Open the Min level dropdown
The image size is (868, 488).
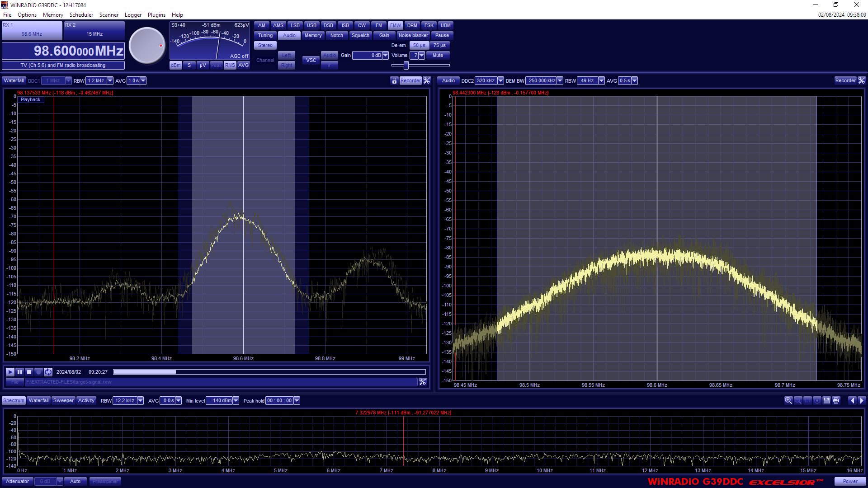pyautogui.click(x=236, y=400)
